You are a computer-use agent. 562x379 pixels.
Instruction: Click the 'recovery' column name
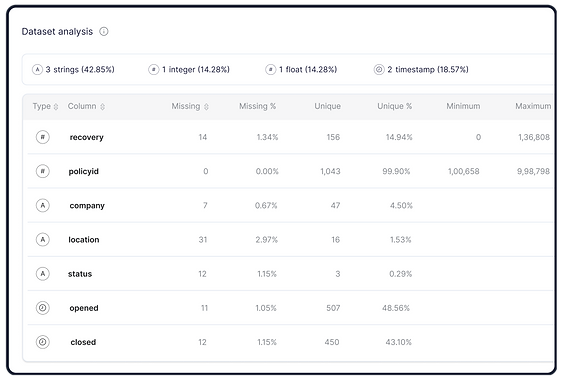coord(86,137)
